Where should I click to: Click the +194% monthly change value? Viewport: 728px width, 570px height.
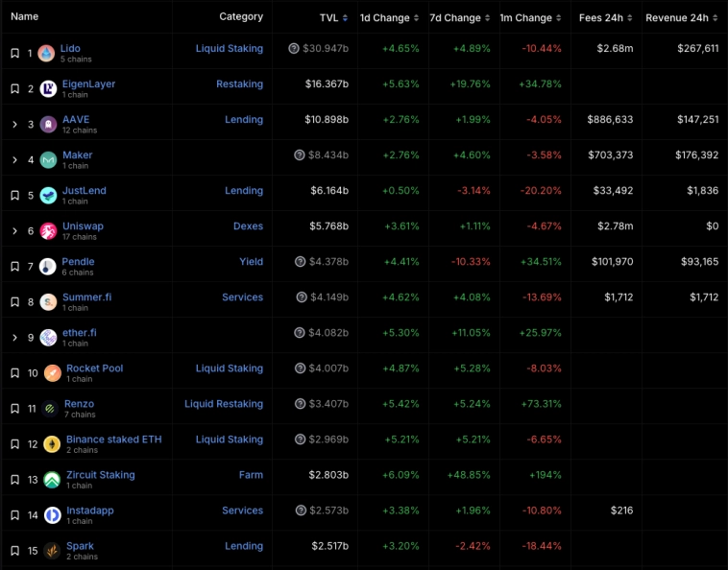546,475
